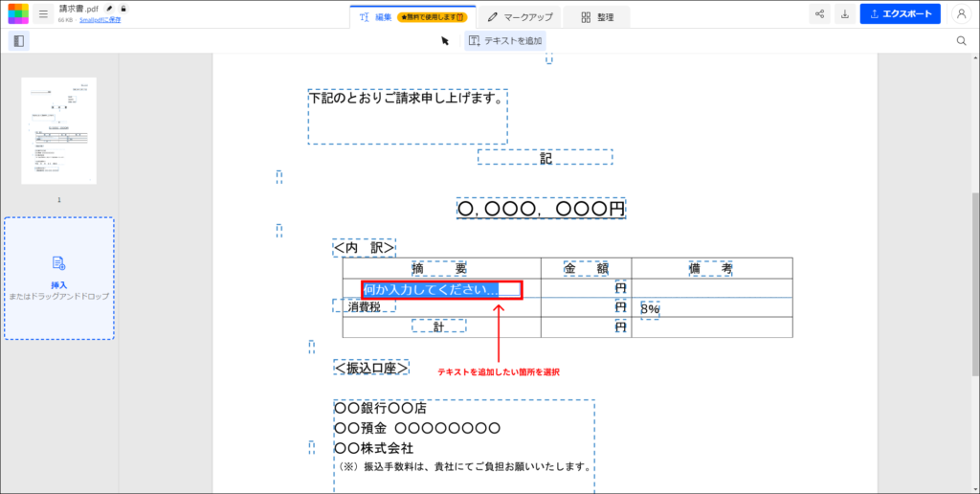
Task: Select the <内 訳> heading text
Action: 364,248
